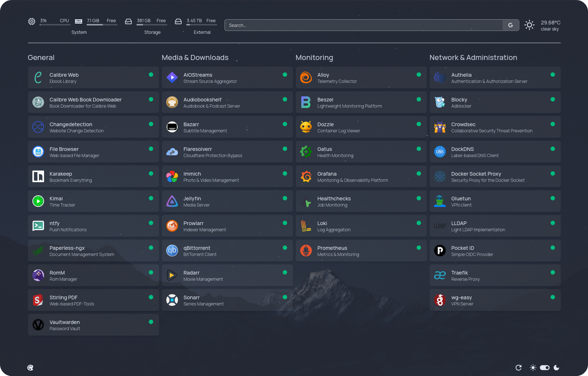Image resolution: width=588 pixels, height=376 pixels.
Task: Click the Immich pinwheel icon
Action: click(172, 176)
